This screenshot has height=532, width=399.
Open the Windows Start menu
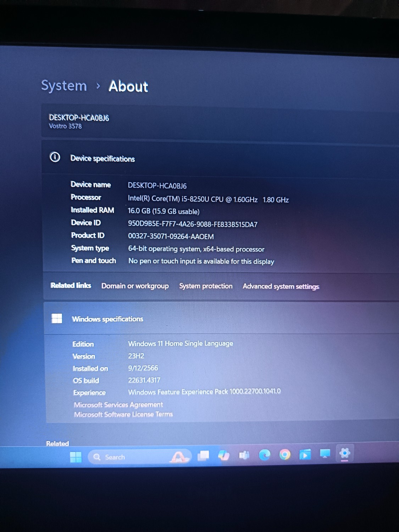click(76, 457)
